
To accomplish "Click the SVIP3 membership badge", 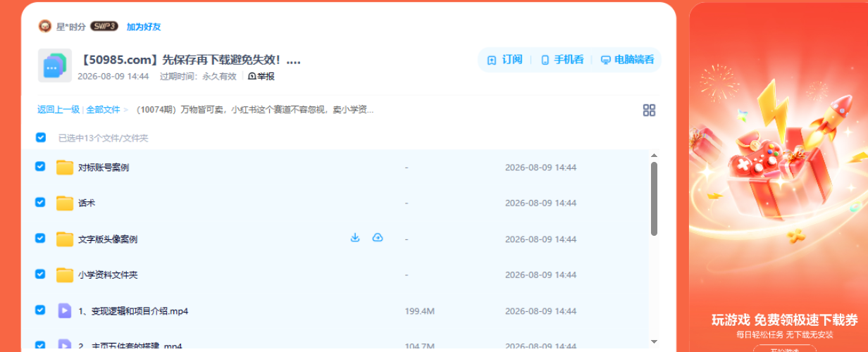I will (x=104, y=26).
